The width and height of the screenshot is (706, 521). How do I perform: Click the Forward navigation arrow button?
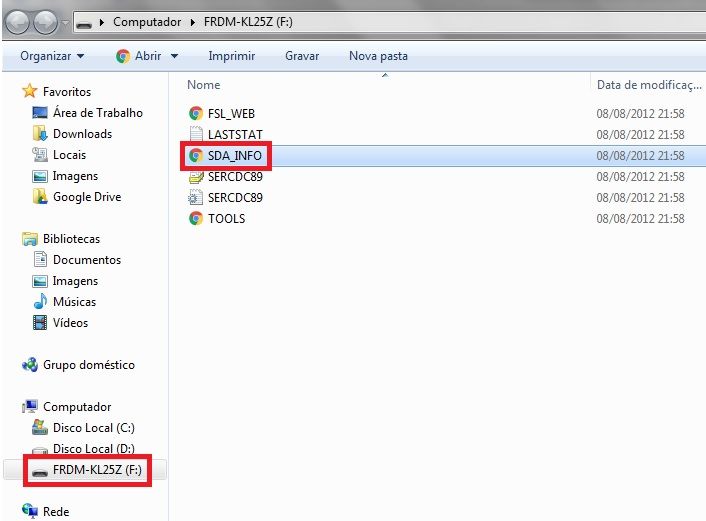[46, 22]
